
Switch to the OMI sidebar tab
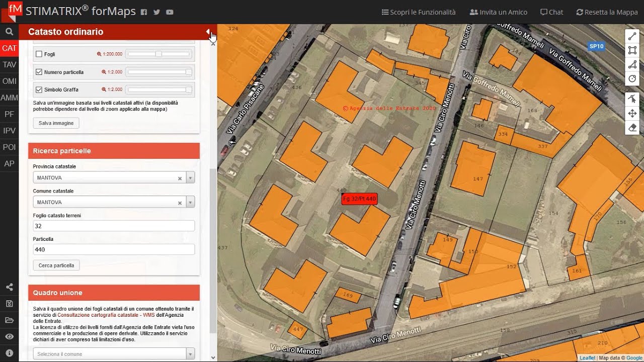[x=9, y=81]
